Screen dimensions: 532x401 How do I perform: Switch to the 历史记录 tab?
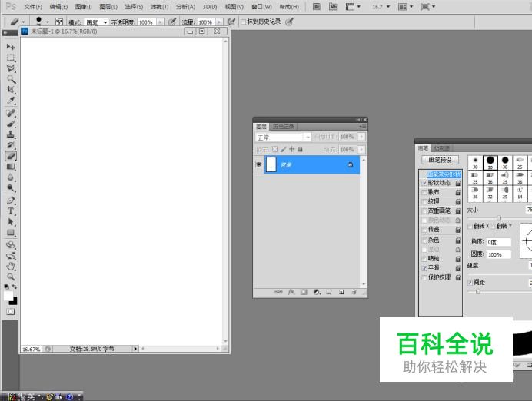click(x=284, y=127)
